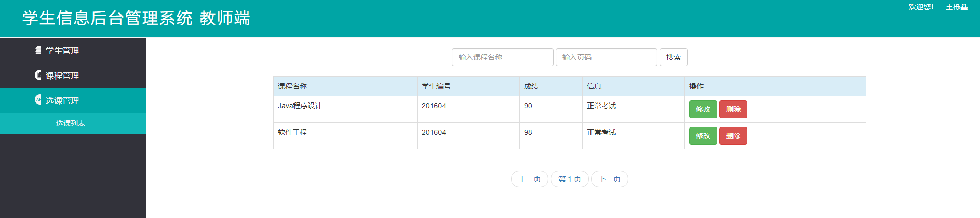The height and width of the screenshot is (218, 980).
Task: Click 删除 for Java程序设计 row
Action: 733,109
